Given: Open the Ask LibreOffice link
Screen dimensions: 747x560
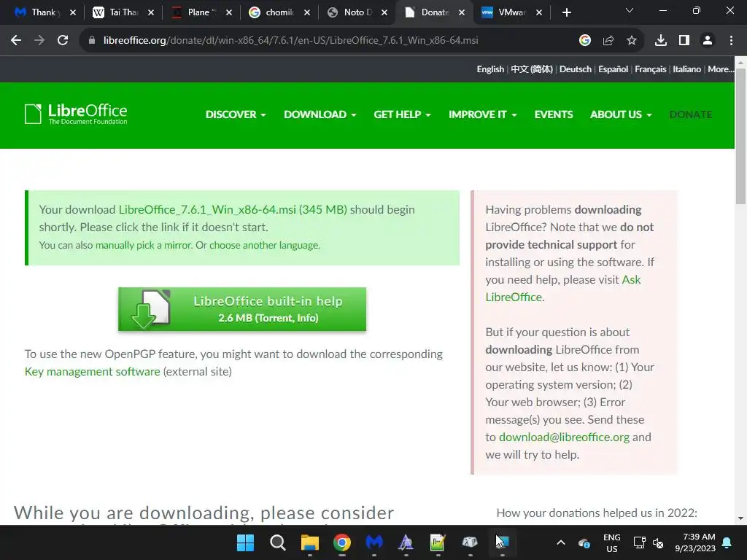Looking at the screenshot, I should pos(562,288).
